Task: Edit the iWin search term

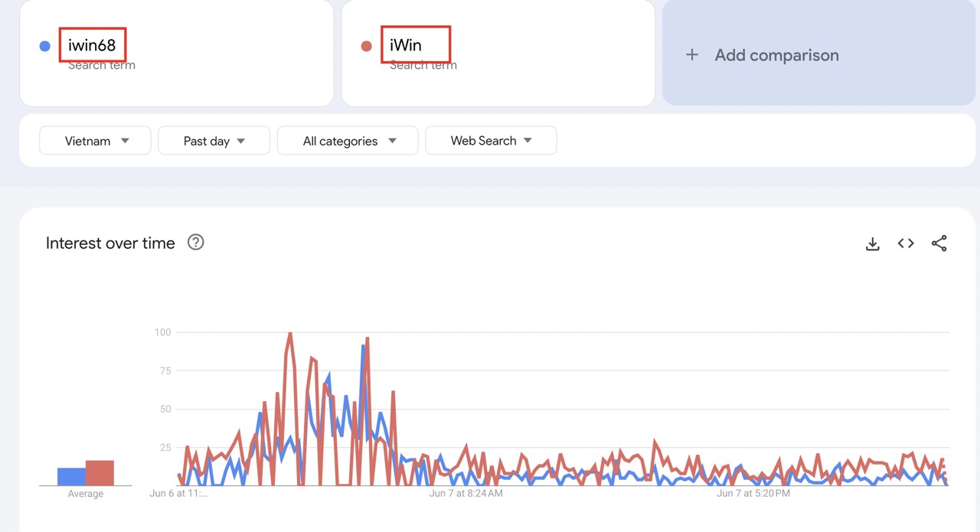Action: (406, 45)
